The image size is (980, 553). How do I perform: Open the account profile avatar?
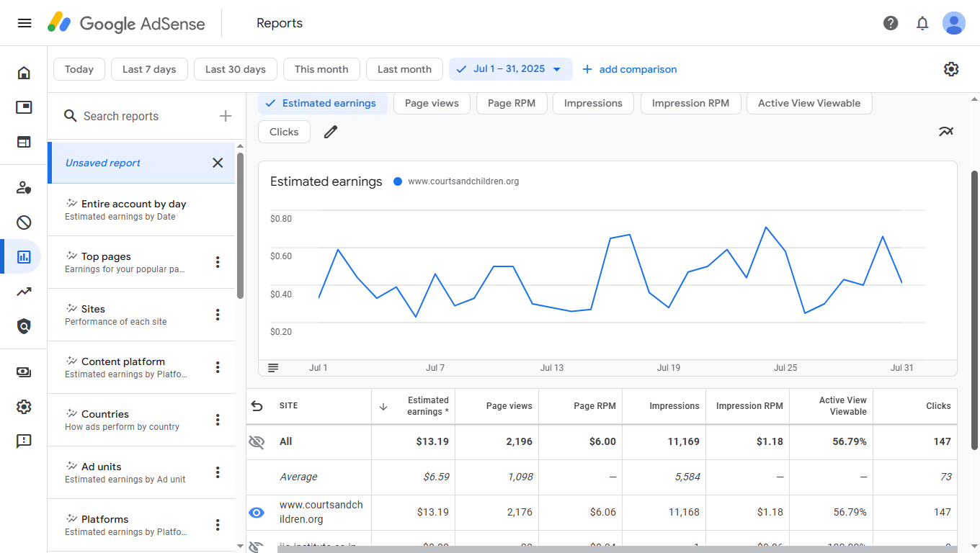(954, 23)
